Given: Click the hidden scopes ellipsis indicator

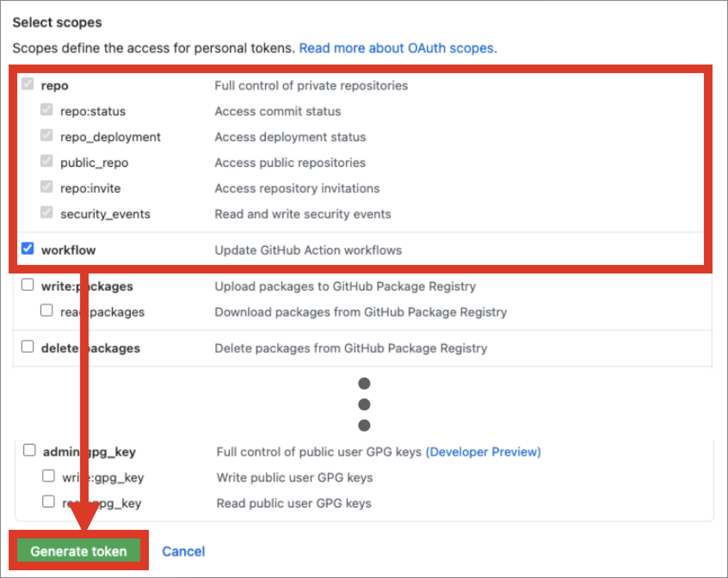Looking at the screenshot, I should (364, 403).
